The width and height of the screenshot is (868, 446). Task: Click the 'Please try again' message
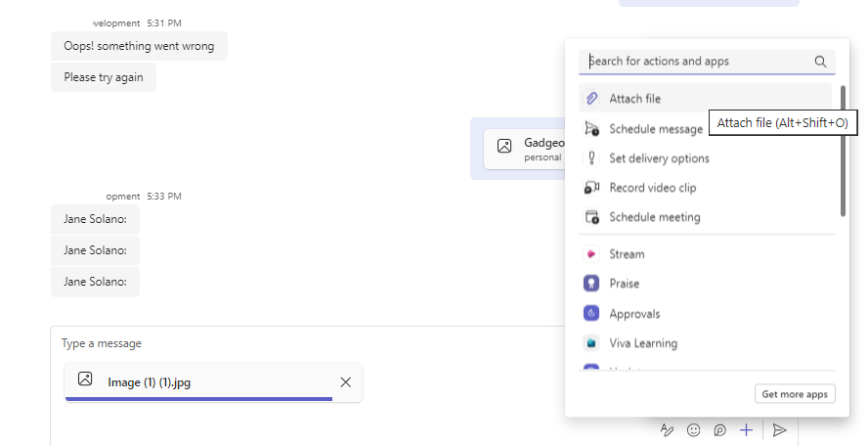tap(104, 77)
